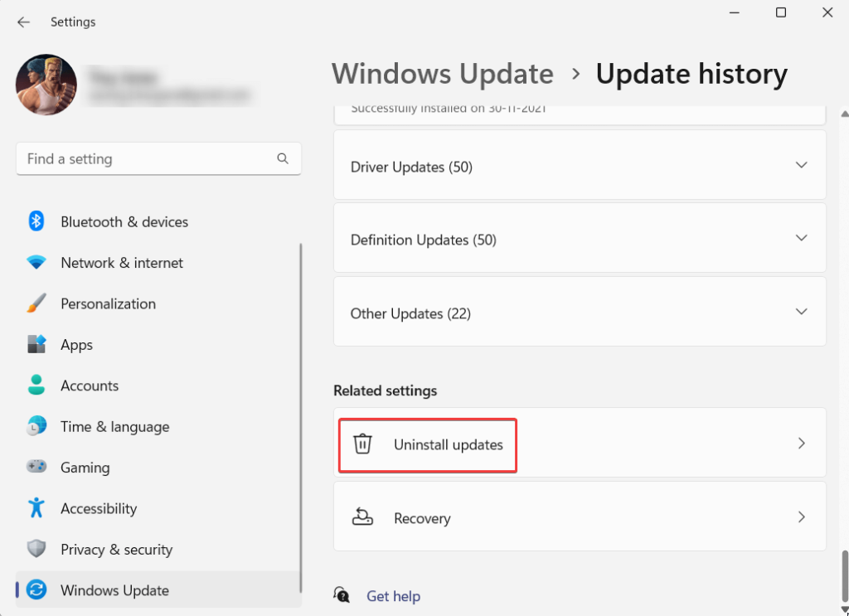849x616 pixels.
Task: Click the magnifier search icon
Action: pos(283,158)
